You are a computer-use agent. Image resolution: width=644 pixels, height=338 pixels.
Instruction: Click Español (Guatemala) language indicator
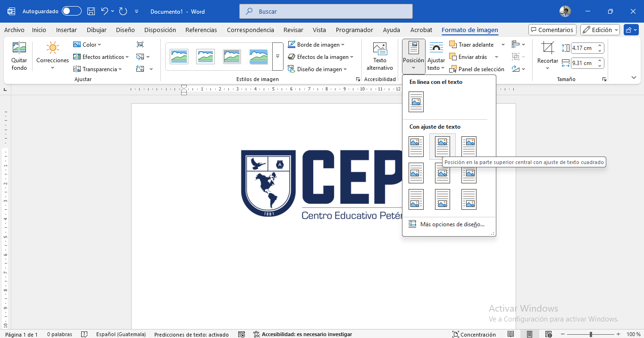(x=121, y=334)
